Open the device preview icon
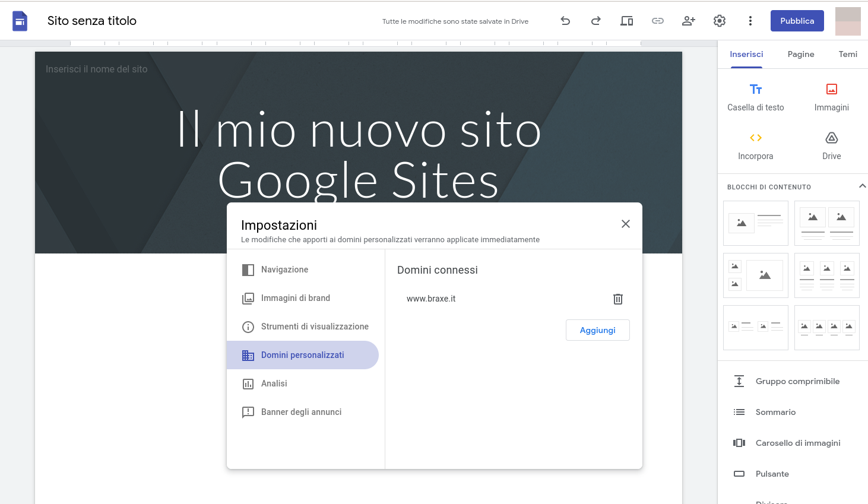 [x=627, y=21]
